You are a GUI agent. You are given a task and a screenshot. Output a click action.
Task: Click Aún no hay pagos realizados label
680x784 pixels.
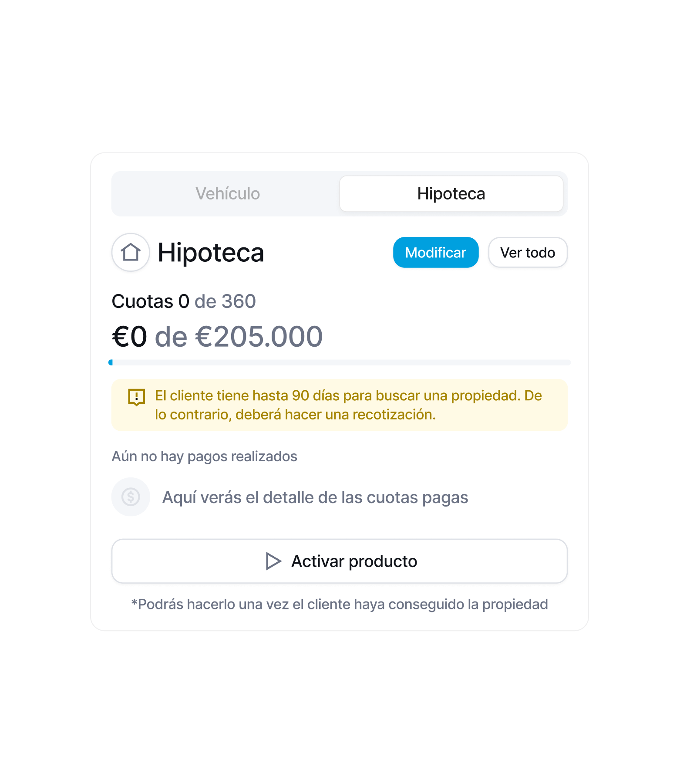(204, 456)
